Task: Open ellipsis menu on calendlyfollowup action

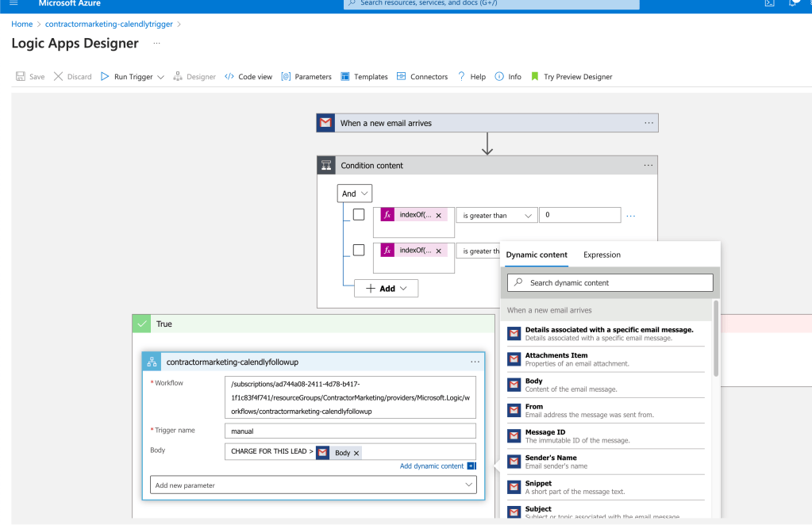Action: (x=475, y=362)
